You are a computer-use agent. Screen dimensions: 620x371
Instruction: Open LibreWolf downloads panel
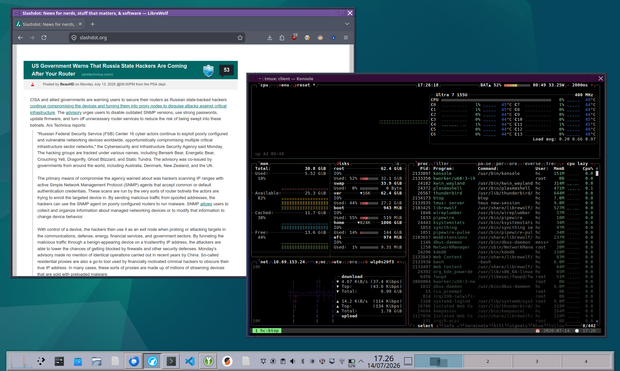(x=269, y=38)
